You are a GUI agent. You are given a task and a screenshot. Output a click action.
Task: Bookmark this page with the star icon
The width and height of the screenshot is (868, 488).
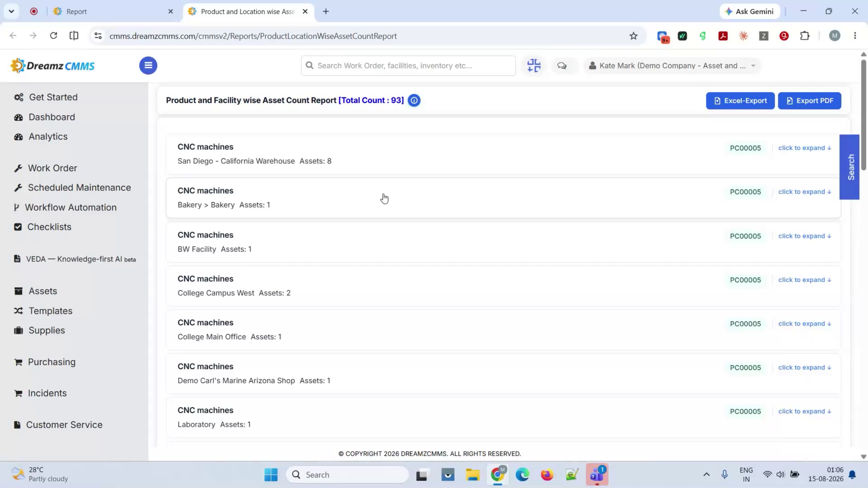click(x=633, y=36)
